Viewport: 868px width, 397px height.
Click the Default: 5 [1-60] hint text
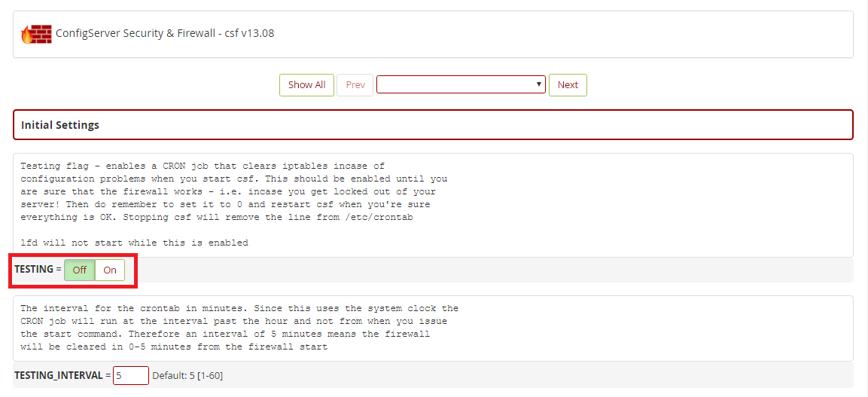187,375
